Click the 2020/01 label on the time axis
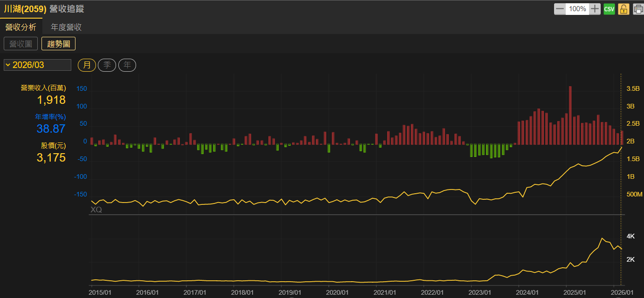The width and height of the screenshot is (644, 298). (336, 292)
